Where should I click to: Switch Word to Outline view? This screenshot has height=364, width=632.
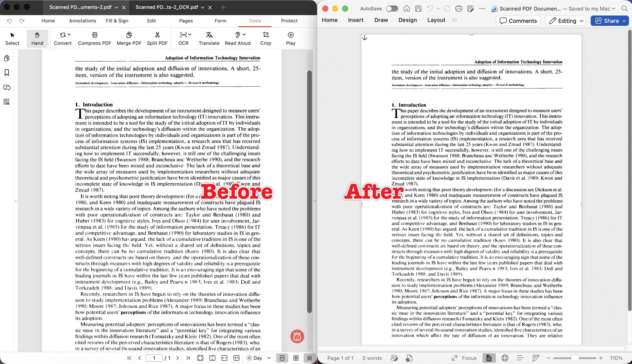click(520, 358)
